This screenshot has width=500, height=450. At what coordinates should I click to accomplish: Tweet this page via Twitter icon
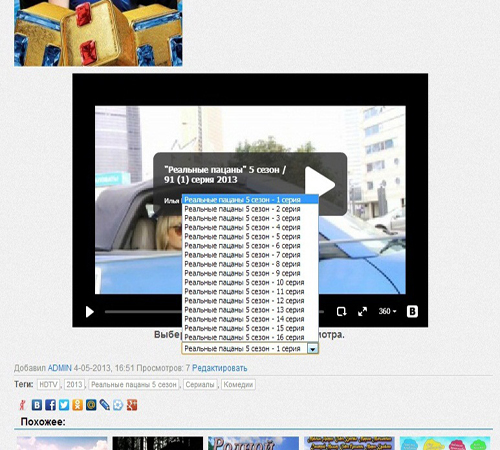tap(64, 405)
